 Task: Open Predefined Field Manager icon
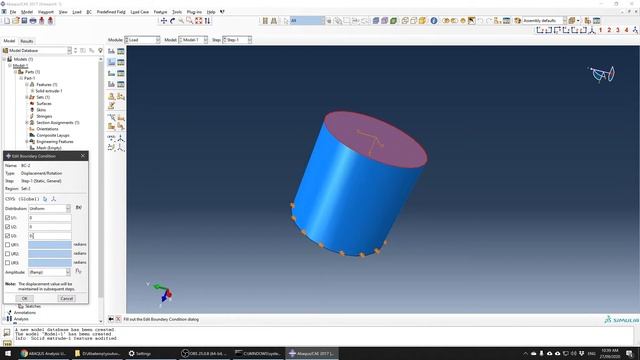click(121, 73)
